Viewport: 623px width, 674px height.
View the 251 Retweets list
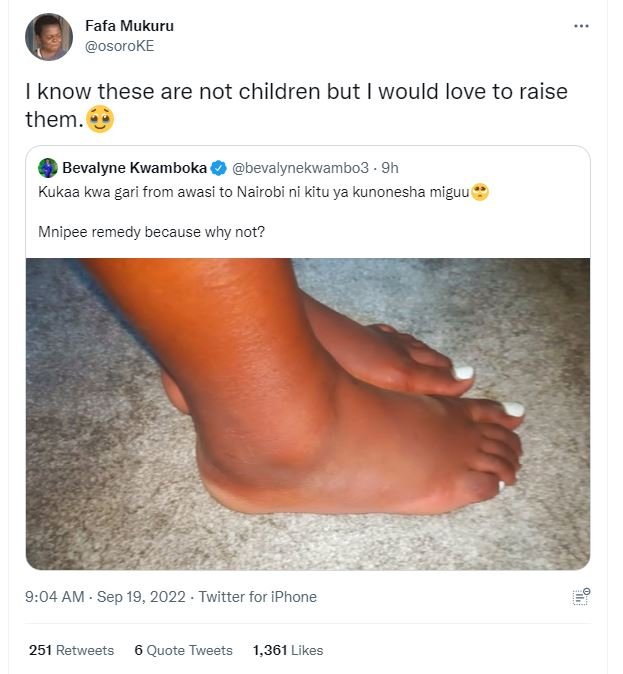(x=71, y=650)
